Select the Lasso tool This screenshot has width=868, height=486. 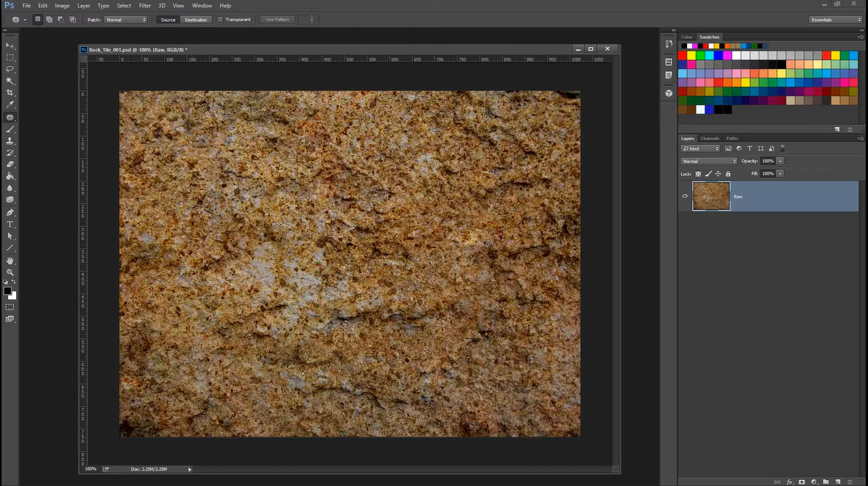click(x=10, y=68)
